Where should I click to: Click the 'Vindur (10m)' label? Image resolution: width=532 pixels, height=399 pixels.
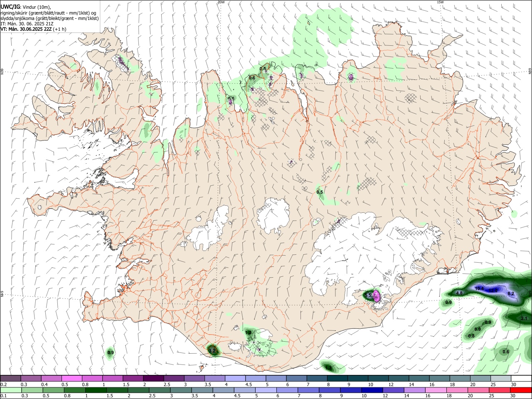(36, 7)
